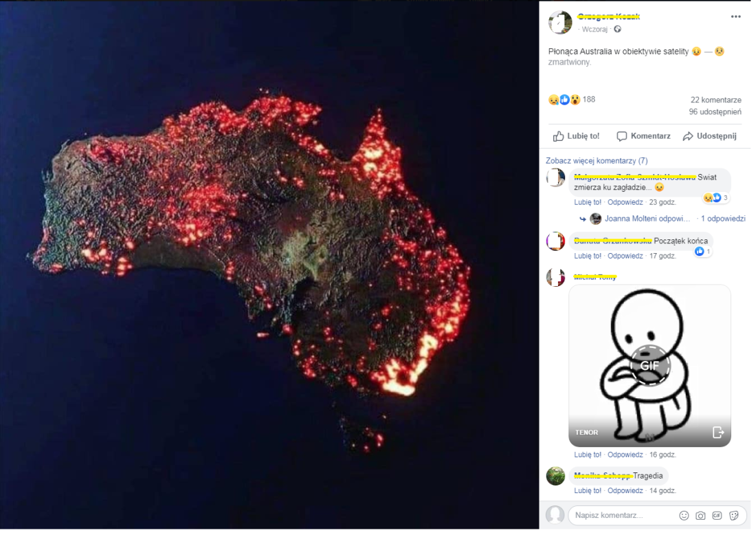756x535 pixels.
Task: Click Odpowiedz under Początek końca comment
Action: tap(625, 256)
